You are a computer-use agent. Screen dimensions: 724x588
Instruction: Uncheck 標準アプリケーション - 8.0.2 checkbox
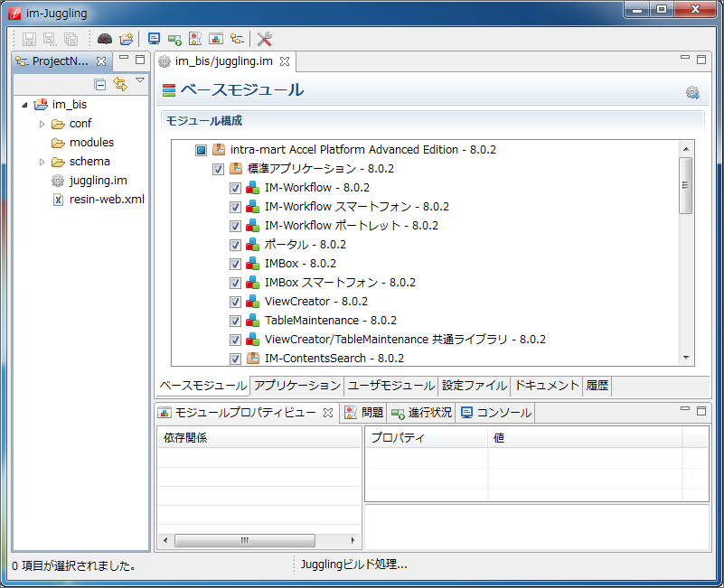point(218,169)
